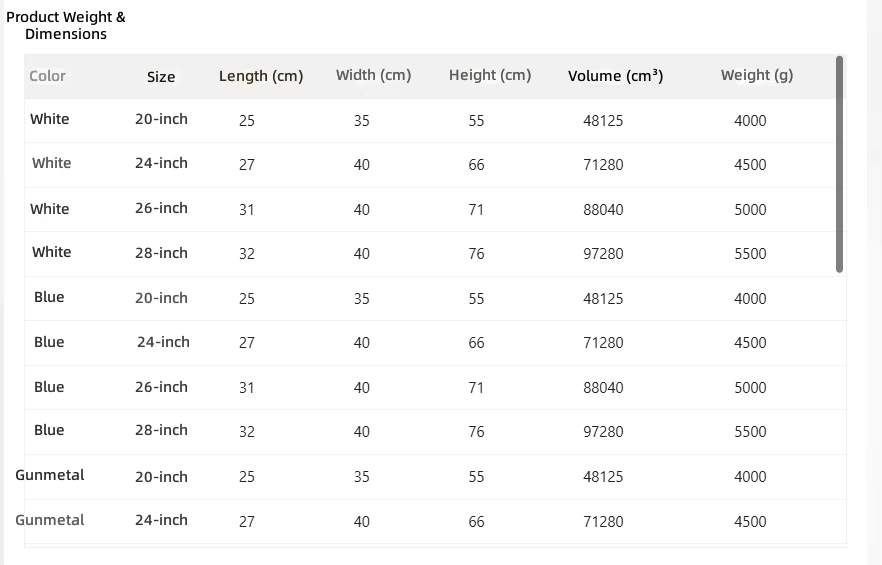Screen dimensions: 882x565
Task: Select volume 88040 in White 26-inch row
Action: [603, 209]
